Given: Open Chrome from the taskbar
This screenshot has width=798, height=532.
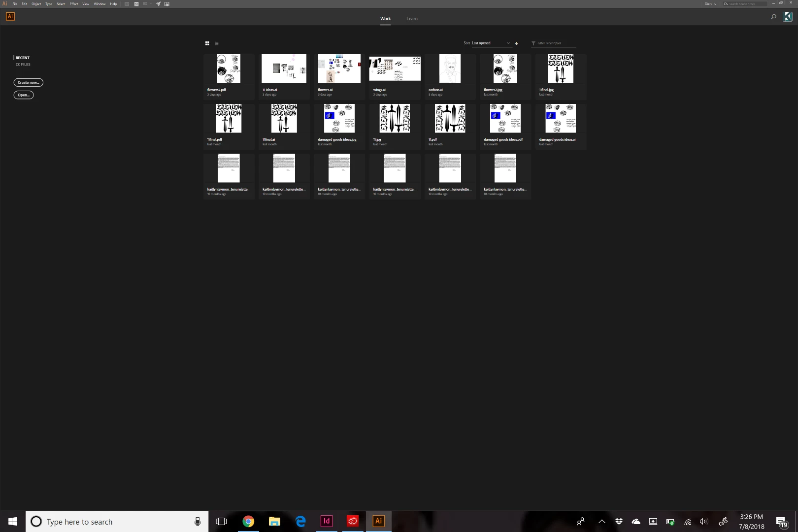Looking at the screenshot, I should click(x=248, y=521).
